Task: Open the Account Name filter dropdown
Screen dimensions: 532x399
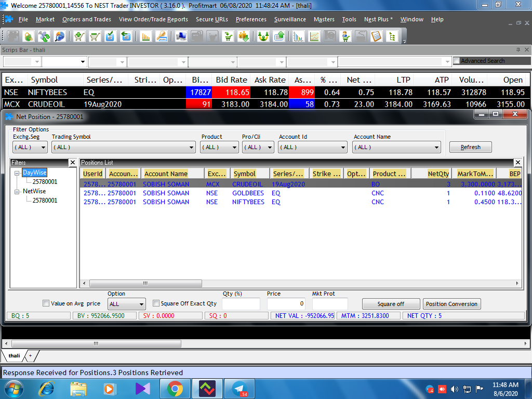Action: point(396,147)
